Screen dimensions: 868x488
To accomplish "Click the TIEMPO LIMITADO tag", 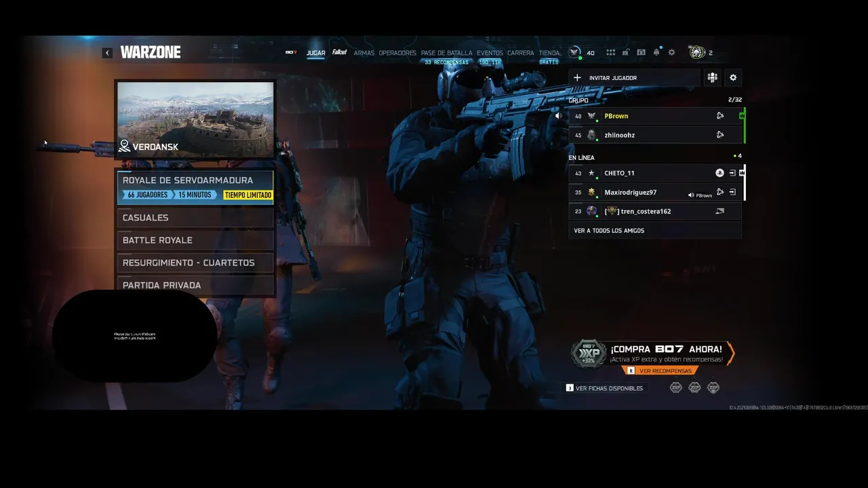I will [248, 195].
